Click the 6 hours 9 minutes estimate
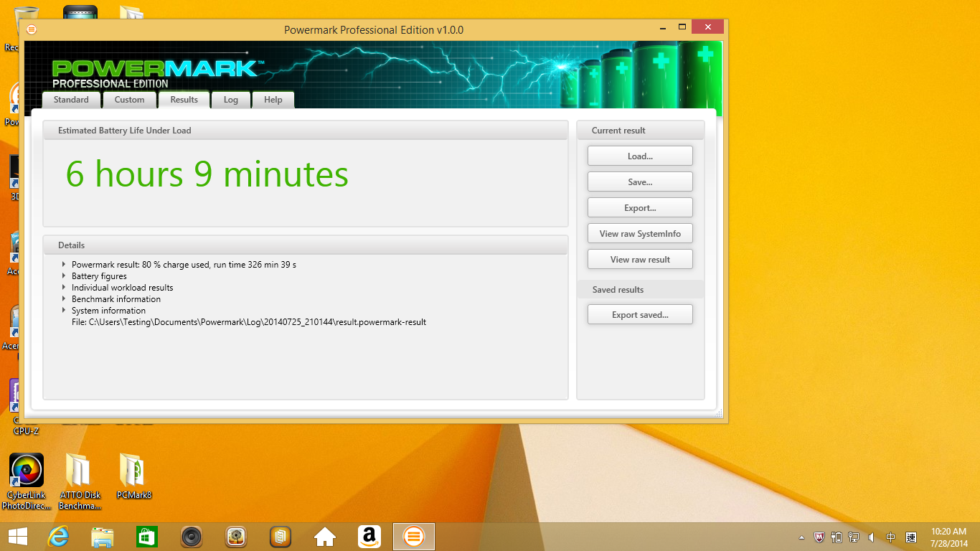Viewport: 980px width, 551px height. [x=207, y=174]
